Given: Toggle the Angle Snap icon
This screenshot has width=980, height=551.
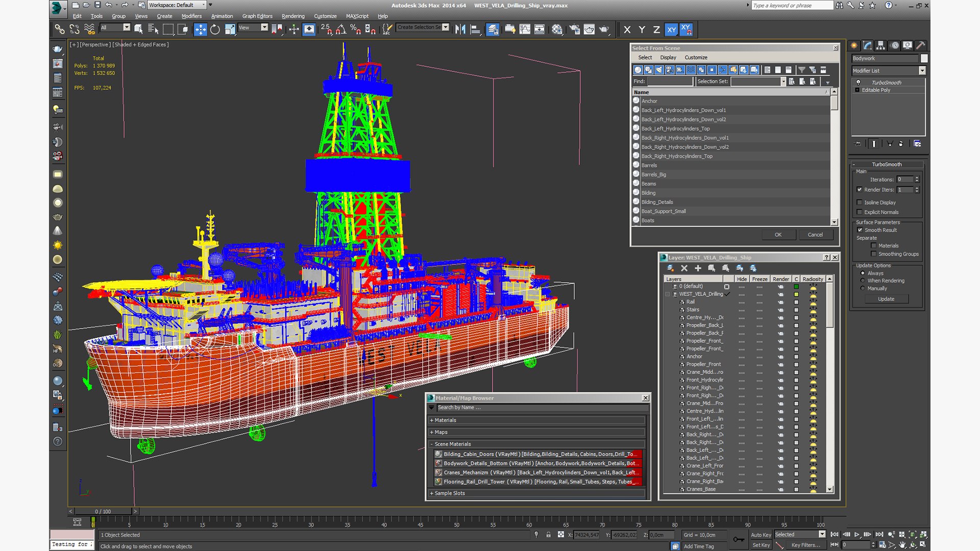Looking at the screenshot, I should coord(341,30).
